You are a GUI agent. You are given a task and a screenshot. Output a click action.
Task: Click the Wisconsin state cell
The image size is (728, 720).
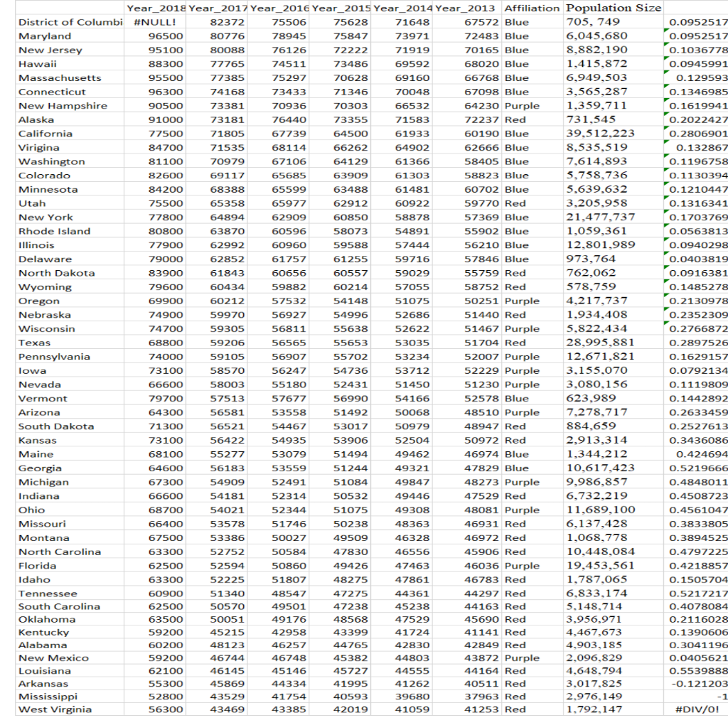(x=70, y=328)
